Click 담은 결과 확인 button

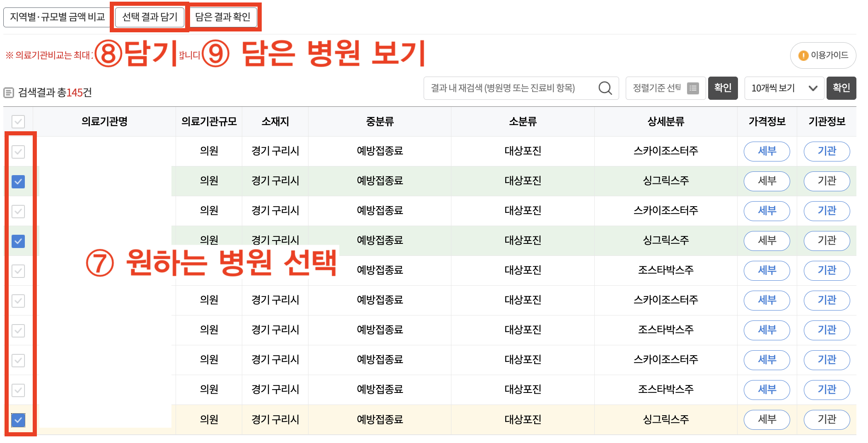click(223, 17)
